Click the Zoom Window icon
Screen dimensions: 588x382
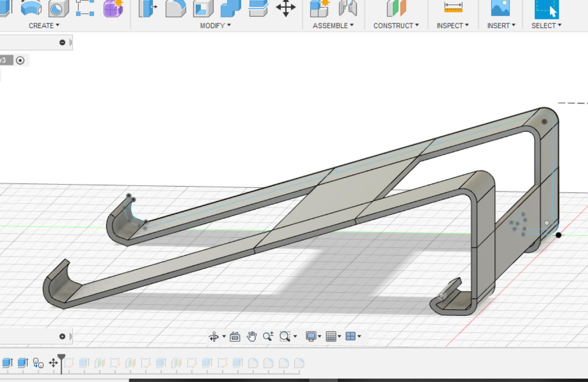[x=285, y=336]
